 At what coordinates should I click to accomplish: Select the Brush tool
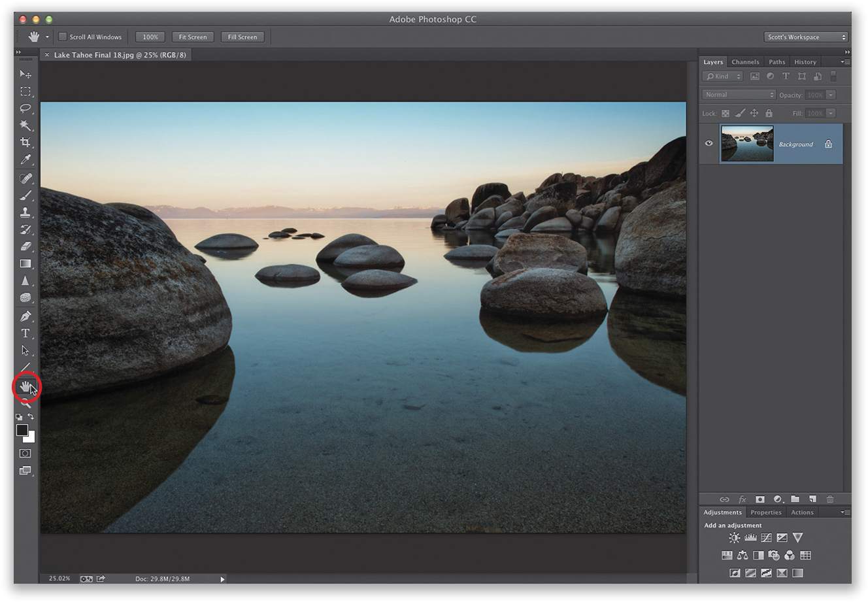(x=25, y=195)
